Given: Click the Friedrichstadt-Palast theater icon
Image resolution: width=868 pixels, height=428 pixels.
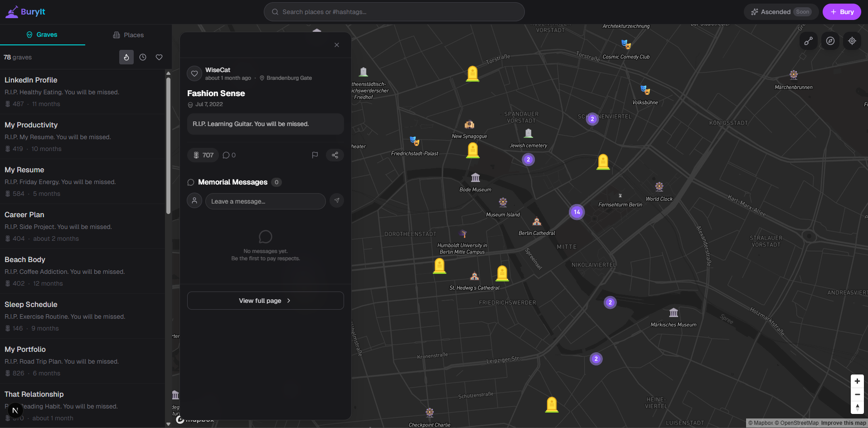Looking at the screenshot, I should [414, 141].
